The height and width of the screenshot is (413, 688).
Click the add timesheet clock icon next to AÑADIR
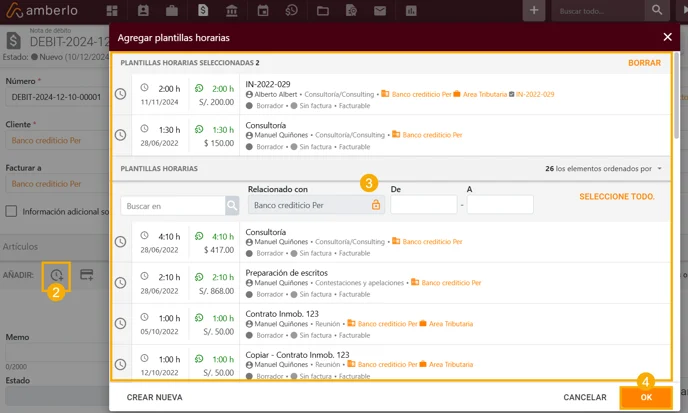point(56,275)
